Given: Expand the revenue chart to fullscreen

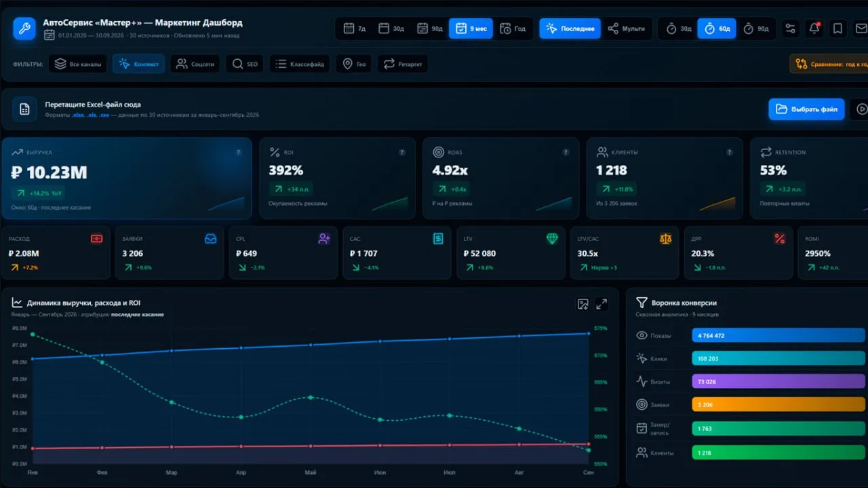Looking at the screenshot, I should coord(601,304).
